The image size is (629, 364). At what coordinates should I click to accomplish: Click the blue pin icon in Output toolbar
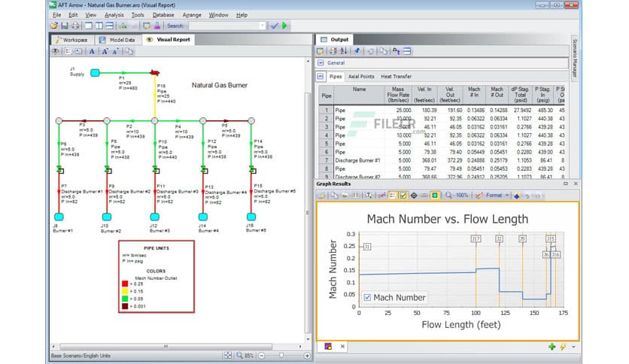(357, 51)
